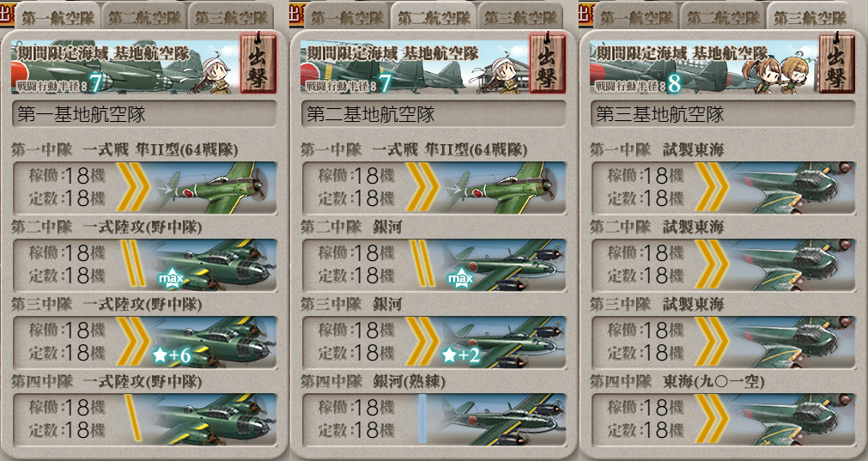The height and width of the screenshot is (461, 868).
Task: Edit the 第二基地航空隊 name field
Action: pyautogui.click(x=434, y=114)
